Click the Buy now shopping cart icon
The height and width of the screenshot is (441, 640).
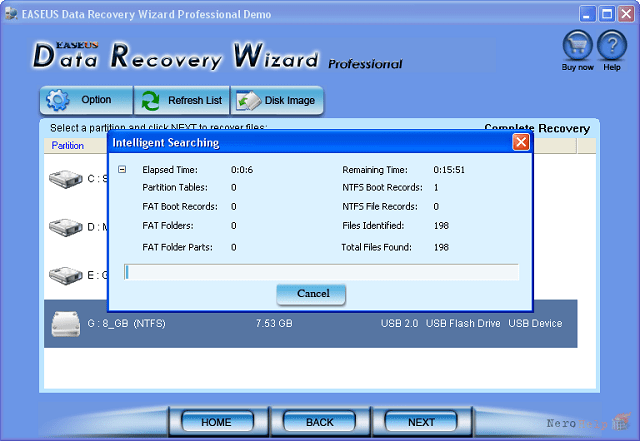(577, 46)
